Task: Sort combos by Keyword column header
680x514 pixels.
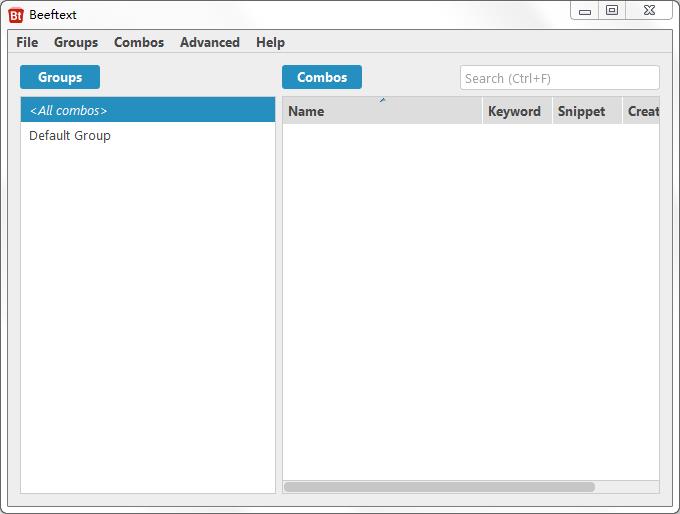Action: pyautogui.click(x=517, y=111)
